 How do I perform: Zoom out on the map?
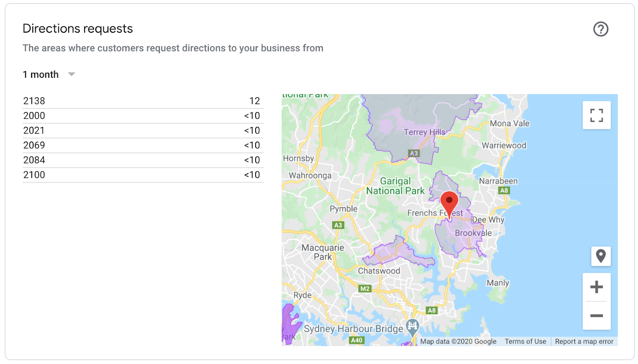click(x=596, y=316)
